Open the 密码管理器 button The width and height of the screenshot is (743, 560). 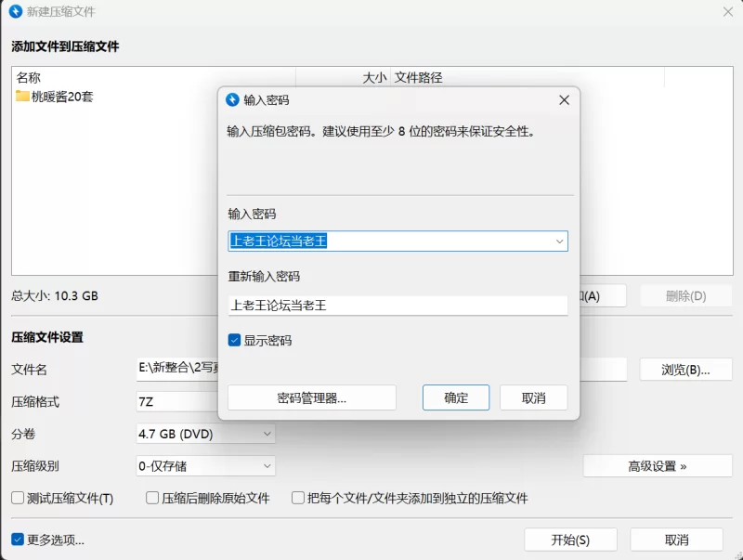point(311,397)
